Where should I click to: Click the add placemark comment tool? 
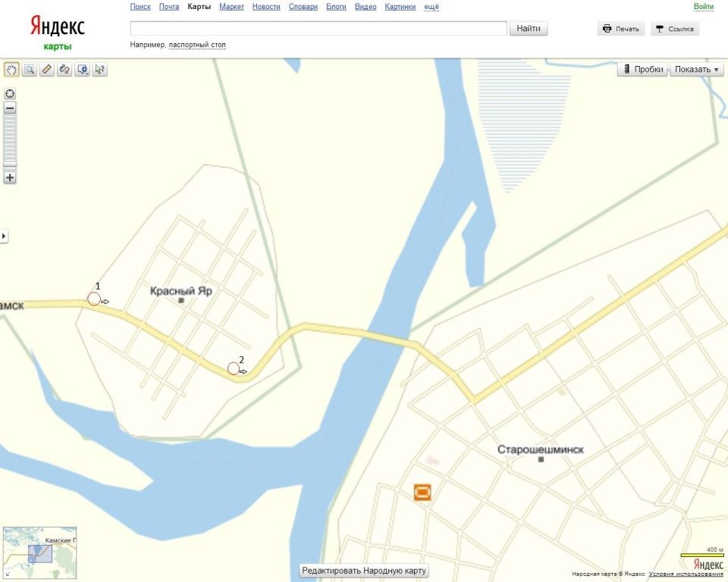click(x=82, y=70)
